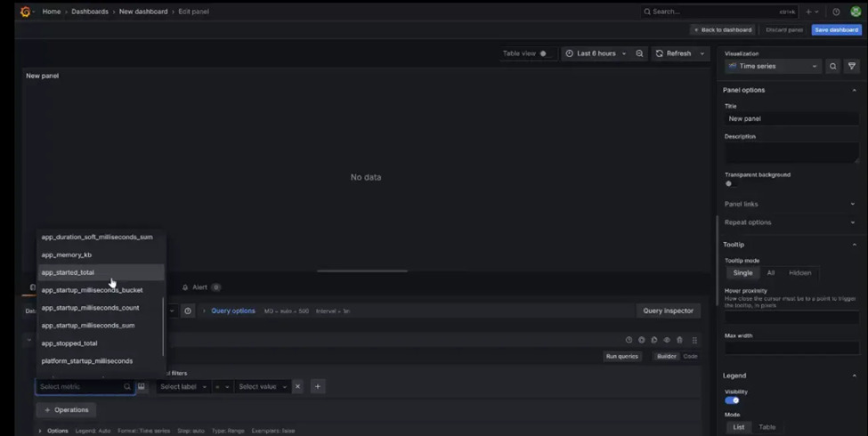Screen dimensions: 868x436
Task: Open the Select value dropdown
Action: [263, 387]
